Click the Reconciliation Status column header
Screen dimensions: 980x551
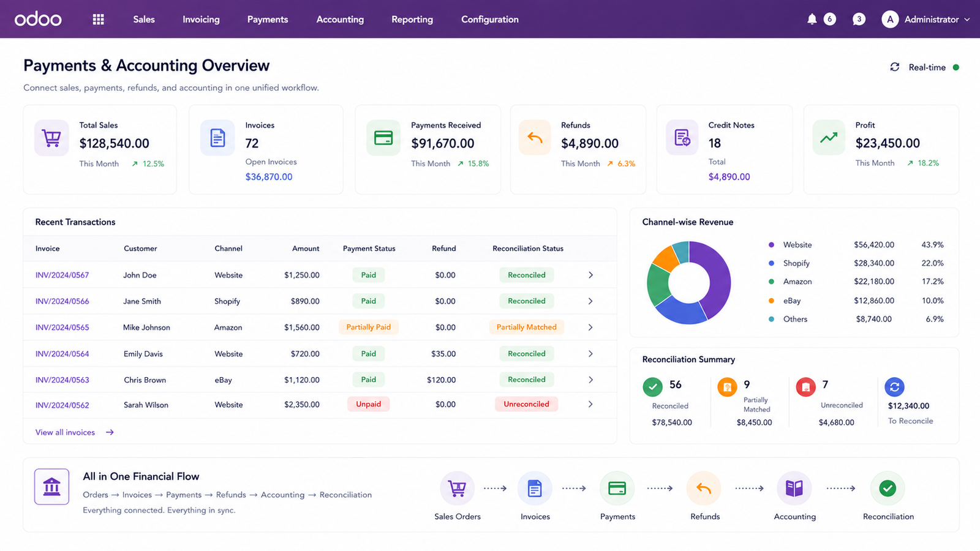(527, 249)
